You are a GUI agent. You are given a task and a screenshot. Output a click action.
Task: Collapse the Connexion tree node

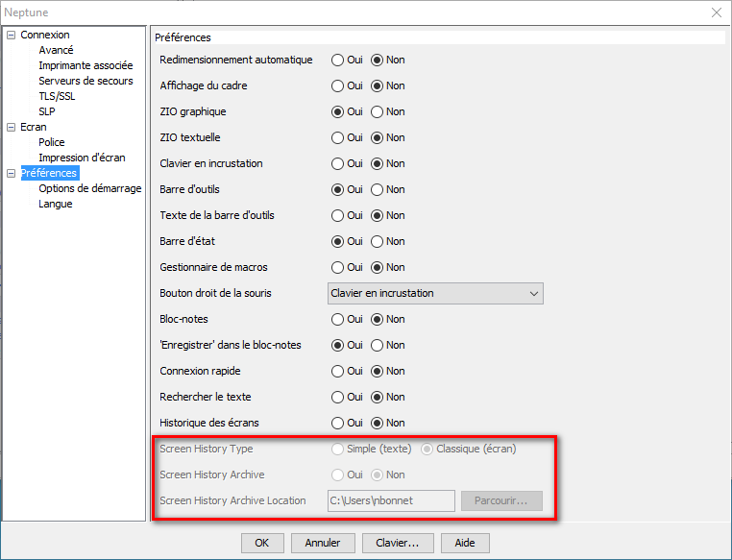coord(12,35)
